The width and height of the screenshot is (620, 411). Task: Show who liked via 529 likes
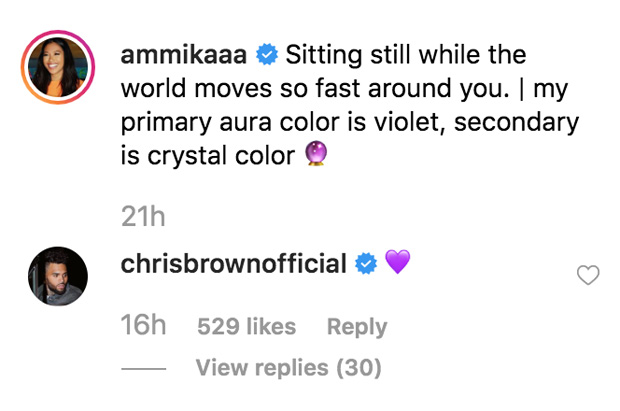pyautogui.click(x=247, y=326)
